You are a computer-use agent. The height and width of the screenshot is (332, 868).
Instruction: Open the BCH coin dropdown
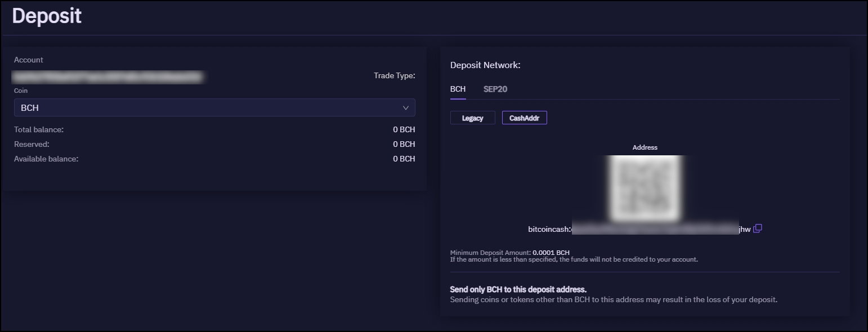(214, 107)
